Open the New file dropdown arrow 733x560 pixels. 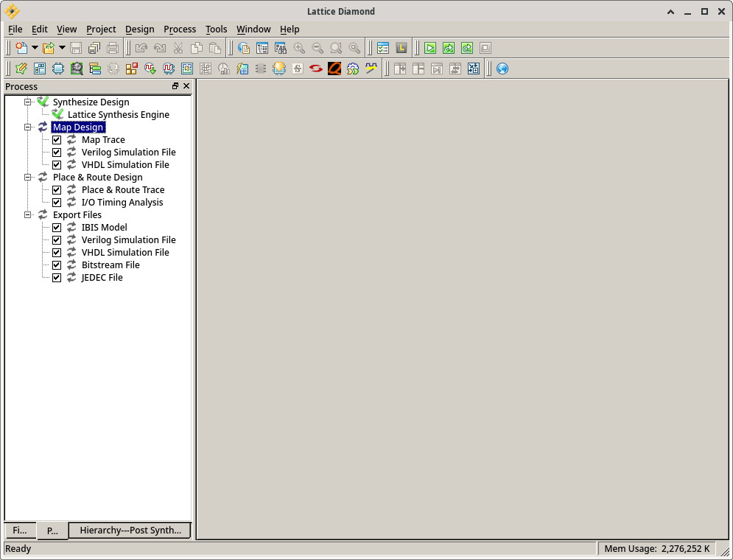[x=35, y=48]
